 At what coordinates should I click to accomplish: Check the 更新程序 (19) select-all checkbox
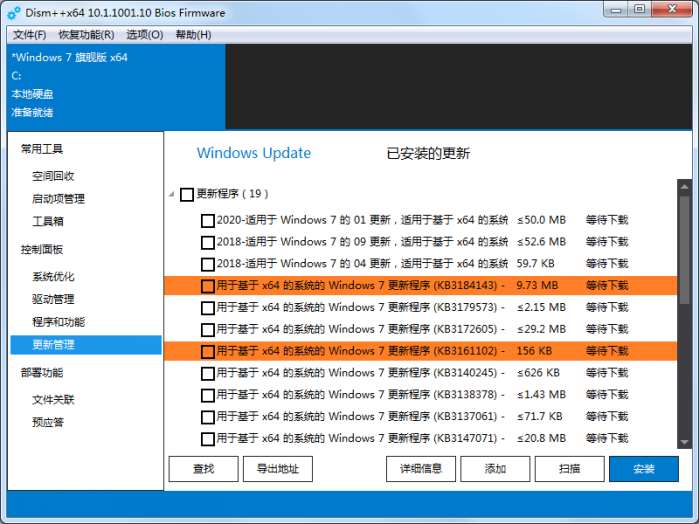pos(187,194)
